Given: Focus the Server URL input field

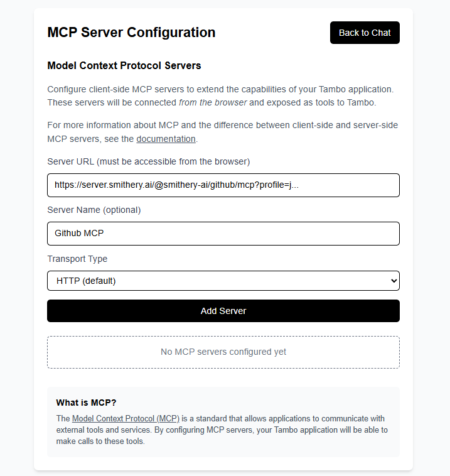Looking at the screenshot, I should (x=223, y=185).
